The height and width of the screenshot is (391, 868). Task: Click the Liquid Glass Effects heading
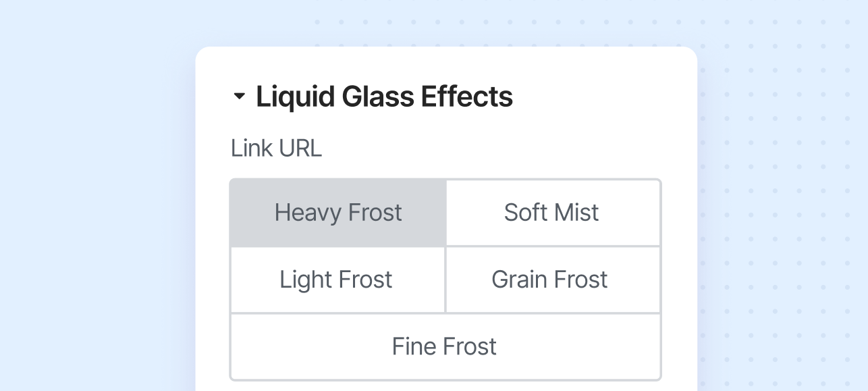pyautogui.click(x=384, y=97)
